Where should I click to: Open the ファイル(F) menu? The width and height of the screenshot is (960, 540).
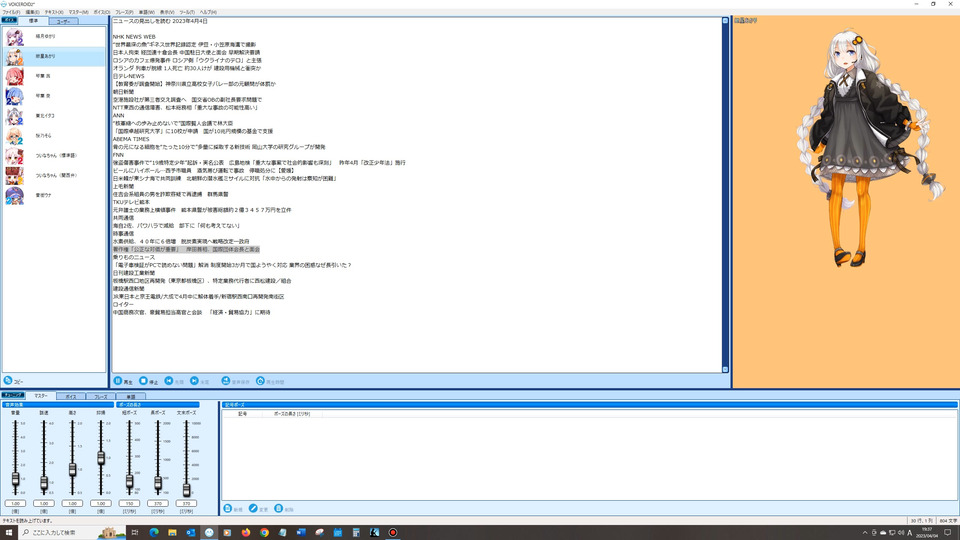[11, 12]
